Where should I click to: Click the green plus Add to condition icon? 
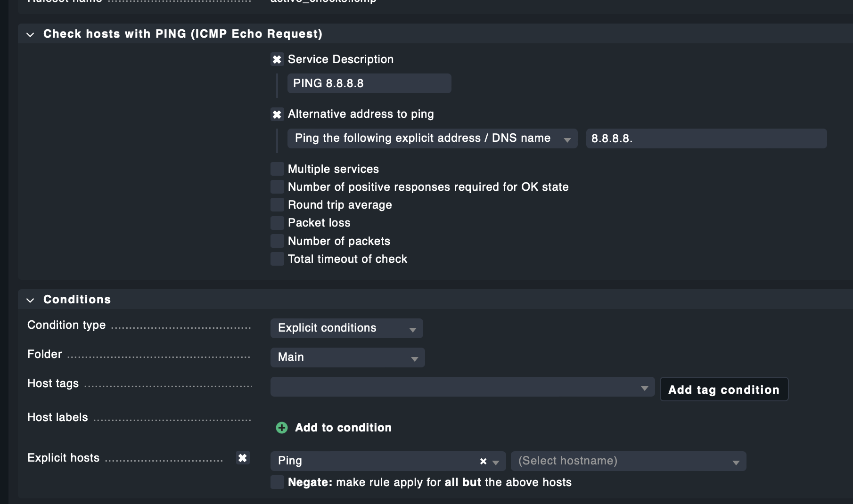point(281,428)
